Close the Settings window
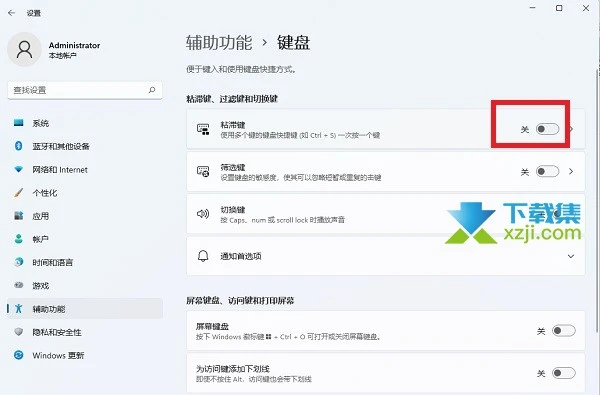This screenshot has height=395, width=600. tap(586, 8)
